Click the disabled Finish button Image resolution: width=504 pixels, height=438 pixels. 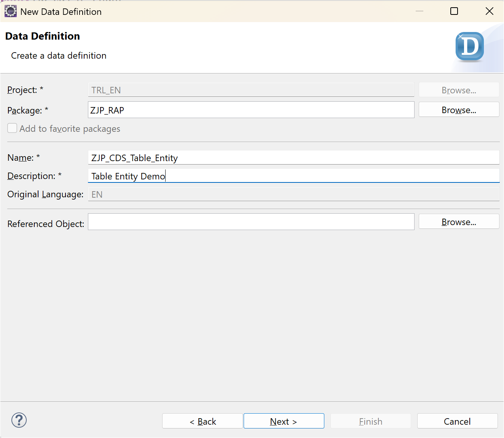click(x=370, y=421)
